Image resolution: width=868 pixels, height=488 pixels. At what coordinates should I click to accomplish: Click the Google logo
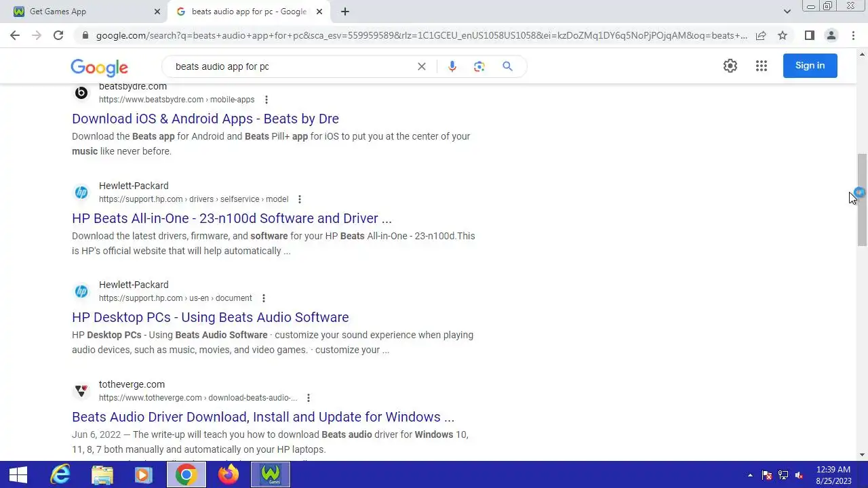[99, 67]
